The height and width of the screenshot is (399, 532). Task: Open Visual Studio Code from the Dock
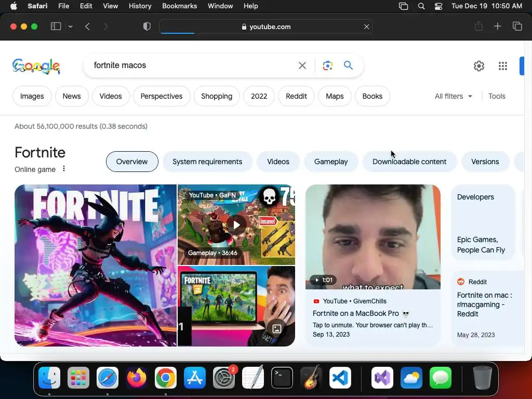pyautogui.click(x=340, y=378)
